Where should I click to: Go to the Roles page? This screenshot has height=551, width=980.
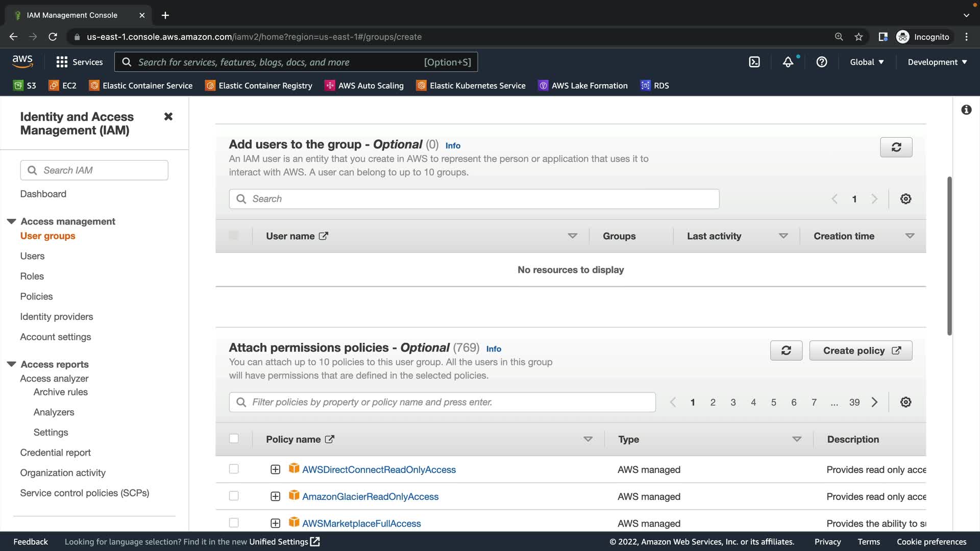coord(32,276)
